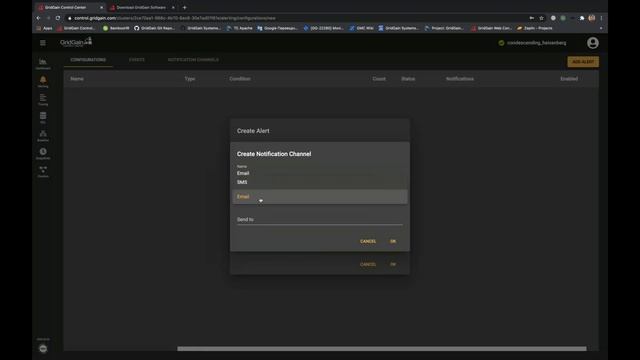Open the Google translate bookmark
Screen dimensions: 640x360
(278, 28)
